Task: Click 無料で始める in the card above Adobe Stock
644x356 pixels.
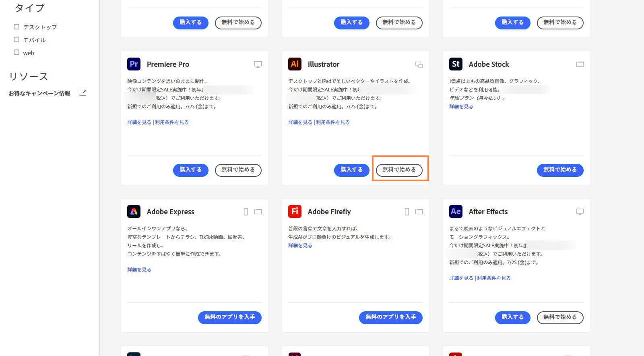Action: coord(560,23)
